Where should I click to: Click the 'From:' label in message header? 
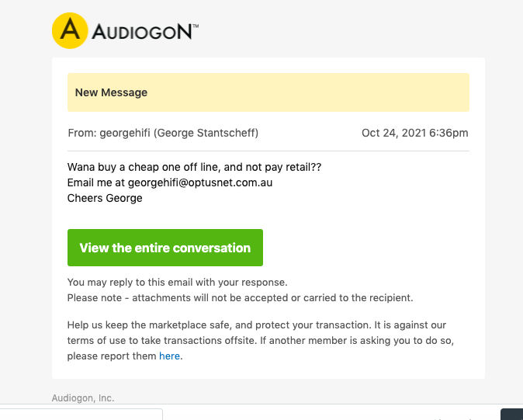pyautogui.click(x=82, y=133)
